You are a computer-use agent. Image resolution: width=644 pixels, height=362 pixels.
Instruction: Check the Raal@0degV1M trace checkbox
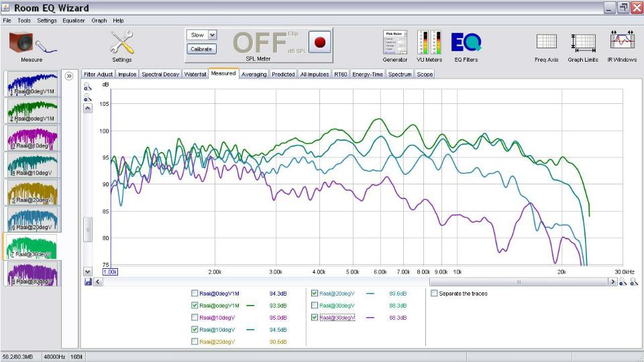195,294
